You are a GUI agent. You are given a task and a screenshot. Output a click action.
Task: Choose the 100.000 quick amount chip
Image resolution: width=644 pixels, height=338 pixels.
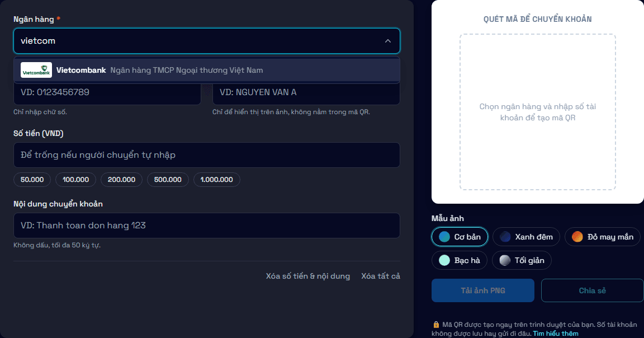pos(75,180)
